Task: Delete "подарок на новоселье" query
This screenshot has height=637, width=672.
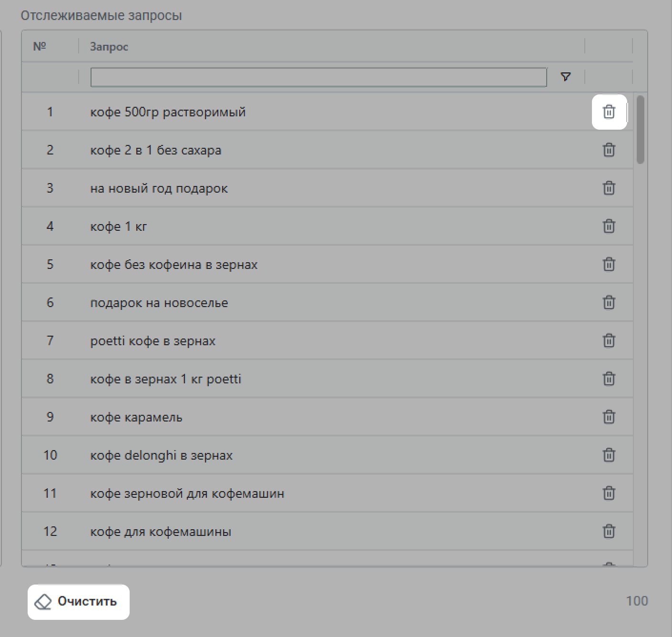Action: (609, 302)
